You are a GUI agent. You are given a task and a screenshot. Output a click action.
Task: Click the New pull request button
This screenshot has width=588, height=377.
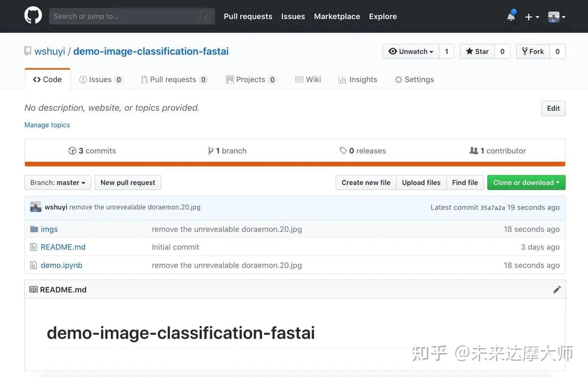(x=127, y=182)
